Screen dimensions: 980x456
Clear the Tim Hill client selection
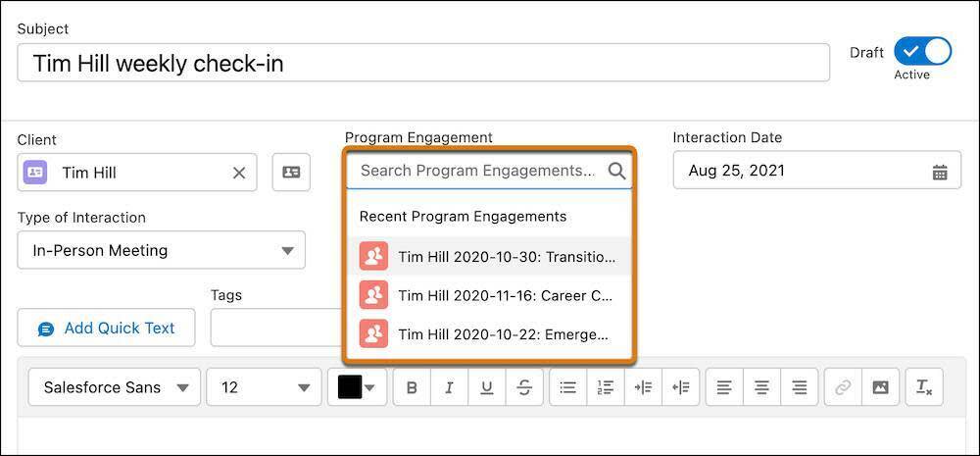click(239, 174)
